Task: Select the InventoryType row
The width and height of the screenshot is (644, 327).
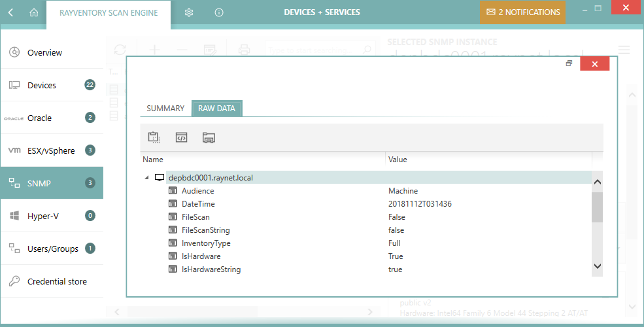Action: point(206,243)
